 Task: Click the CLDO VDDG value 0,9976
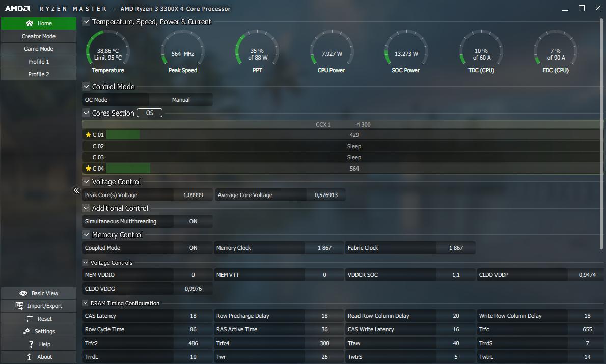pyautogui.click(x=193, y=289)
